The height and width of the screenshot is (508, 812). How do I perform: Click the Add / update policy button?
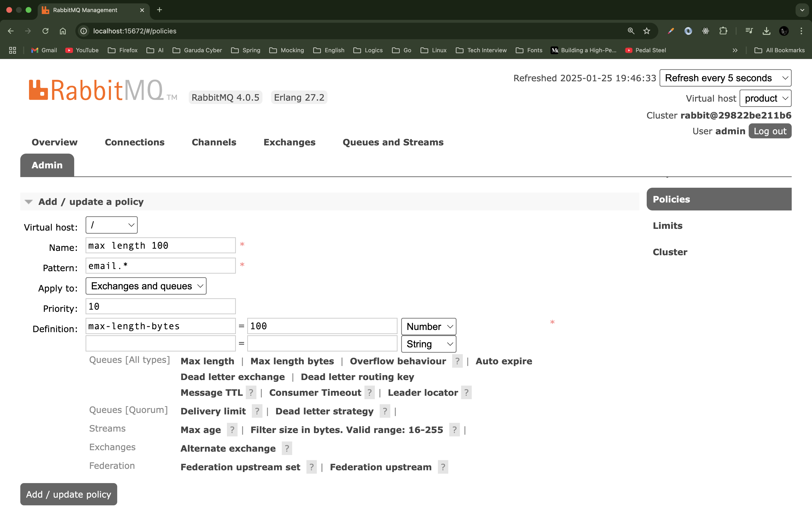[x=69, y=494]
